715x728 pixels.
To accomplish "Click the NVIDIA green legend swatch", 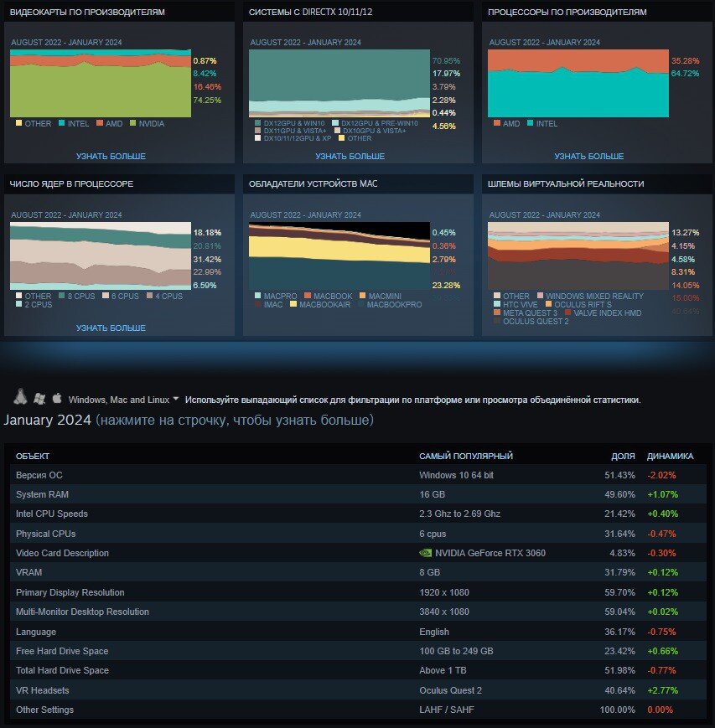I will click(132, 123).
